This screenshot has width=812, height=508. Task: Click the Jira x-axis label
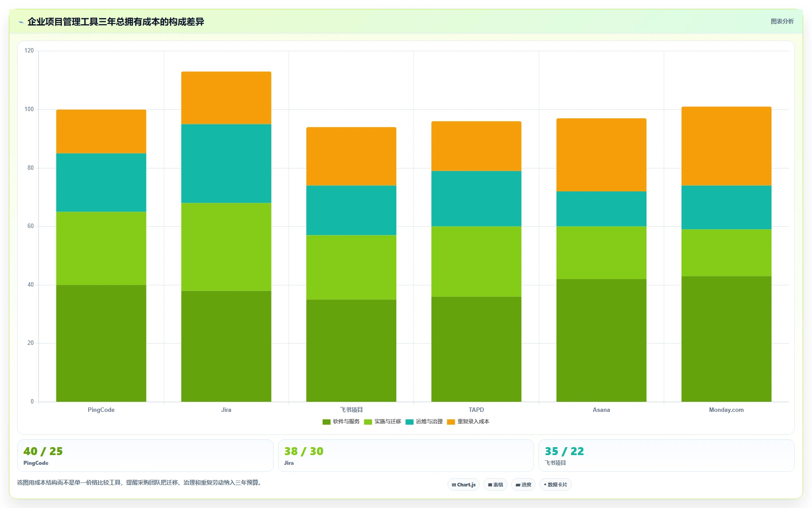[x=226, y=410]
